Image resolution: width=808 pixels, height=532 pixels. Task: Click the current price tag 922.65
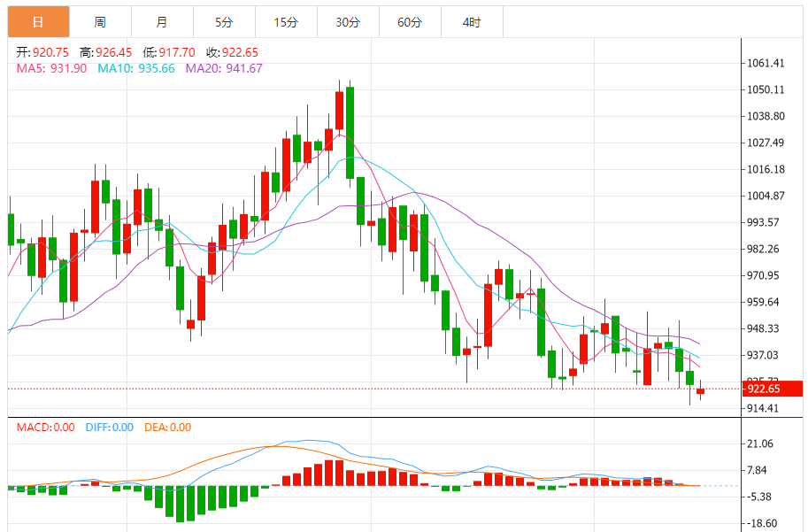[x=772, y=389]
